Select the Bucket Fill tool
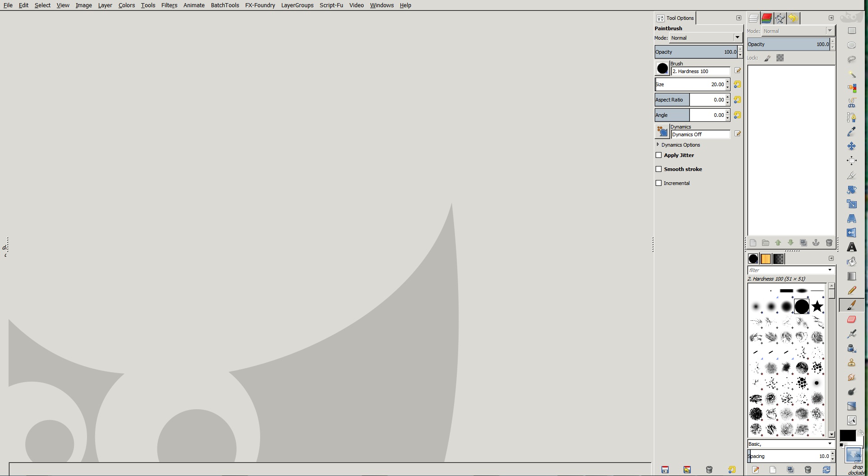The image size is (868, 476). pos(851,262)
